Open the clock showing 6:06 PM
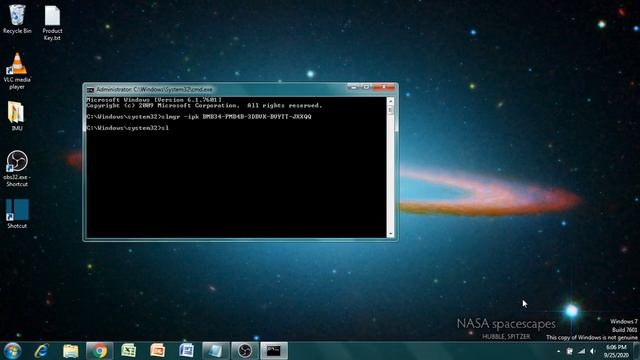640x360 pixels. [617, 351]
